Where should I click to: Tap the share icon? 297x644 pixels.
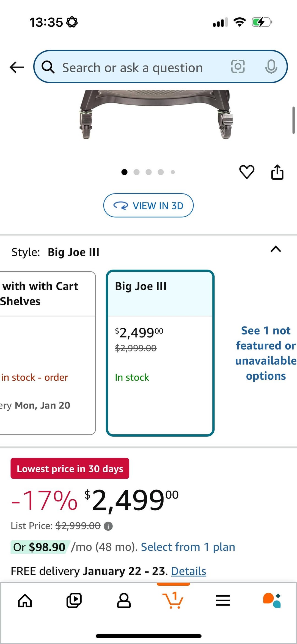(277, 172)
